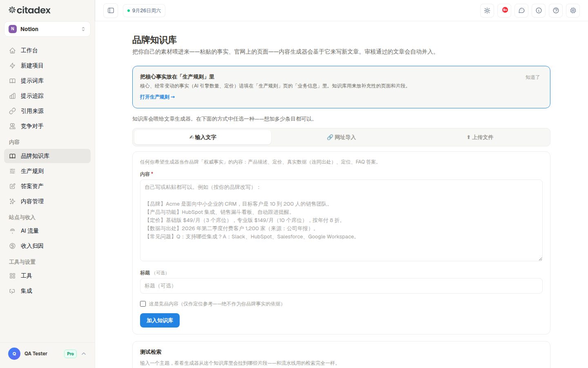Open the Notion workspace switcher

(x=47, y=29)
